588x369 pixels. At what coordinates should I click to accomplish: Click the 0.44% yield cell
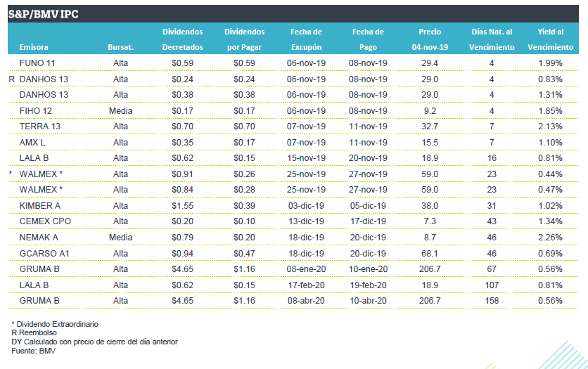click(550, 174)
